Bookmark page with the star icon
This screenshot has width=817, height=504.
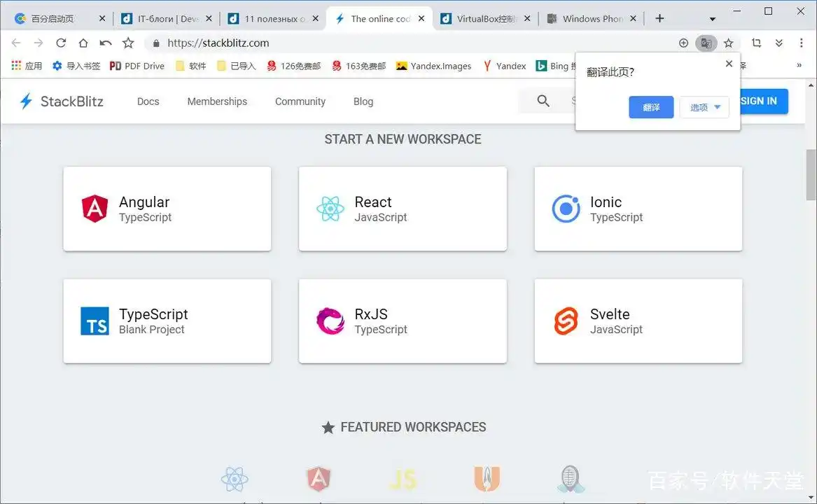click(728, 43)
